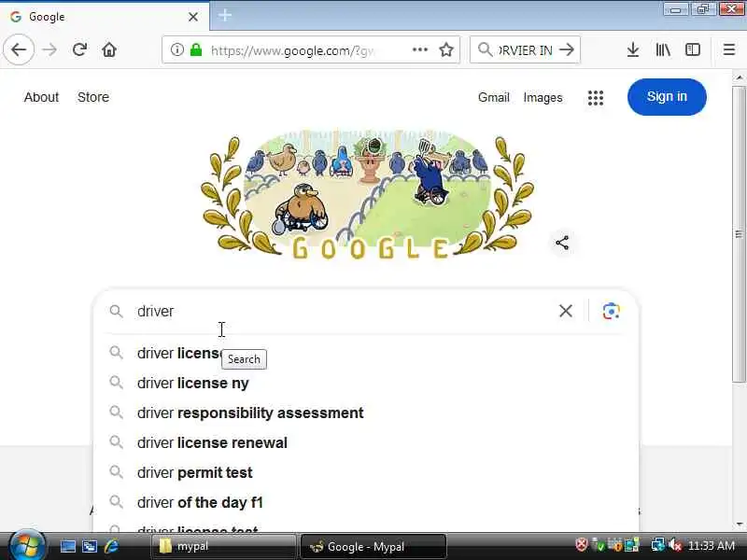Open the hamburger application menu
Viewport: 747px width, 560px height.
click(x=729, y=49)
